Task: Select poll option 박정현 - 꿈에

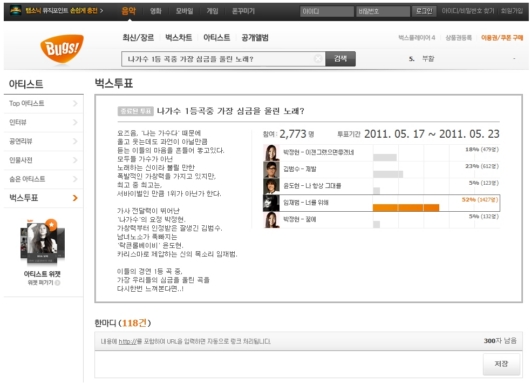Action: 300,219
